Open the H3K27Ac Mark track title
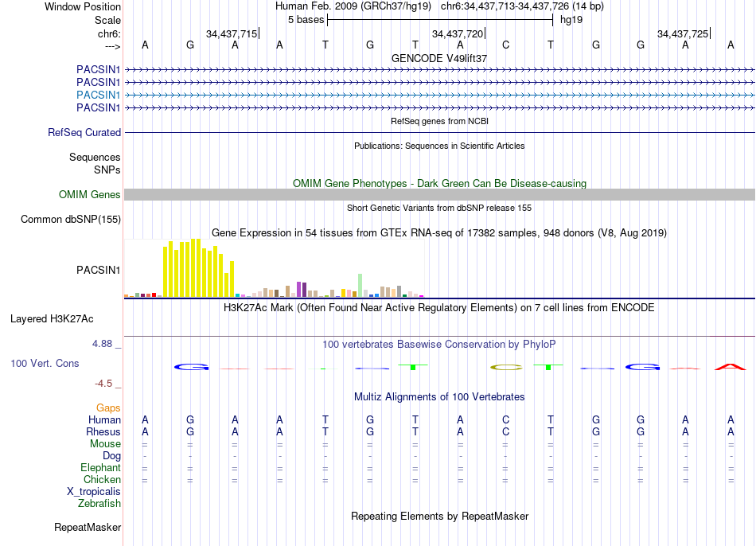The width and height of the screenshot is (756, 546). pos(439,308)
